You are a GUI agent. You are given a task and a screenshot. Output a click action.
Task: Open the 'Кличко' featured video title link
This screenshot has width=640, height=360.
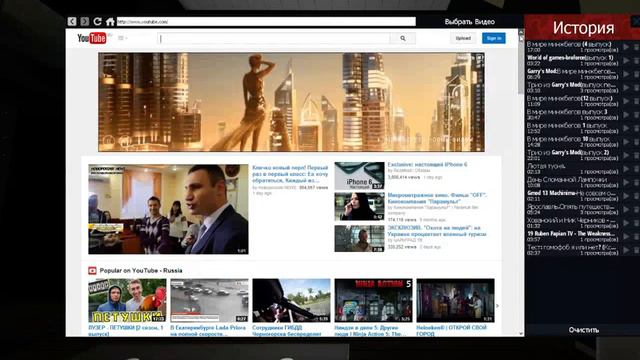point(290,174)
